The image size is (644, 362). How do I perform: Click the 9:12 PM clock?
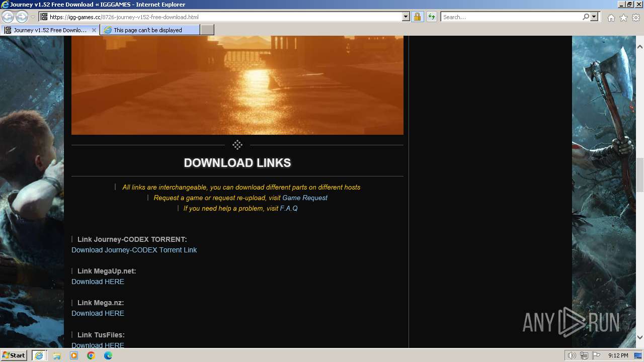click(618, 355)
